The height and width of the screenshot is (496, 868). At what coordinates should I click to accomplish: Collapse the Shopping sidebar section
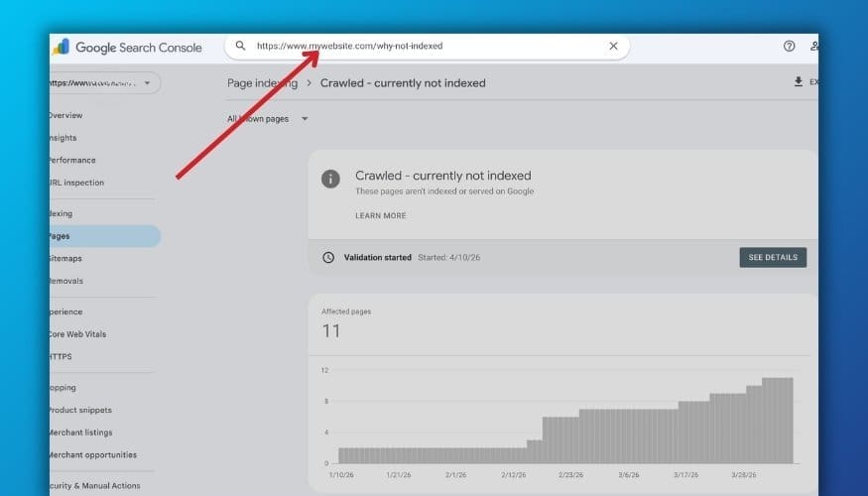(x=62, y=388)
